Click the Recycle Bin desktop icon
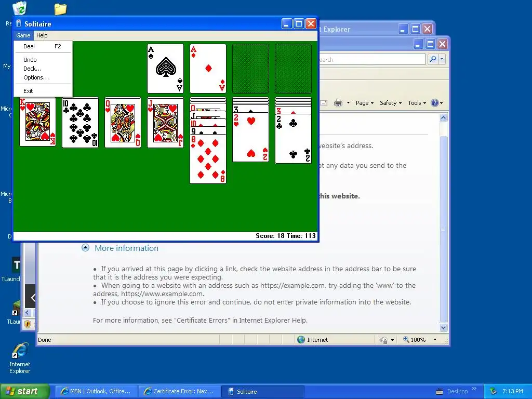532x399 pixels. coord(19,8)
